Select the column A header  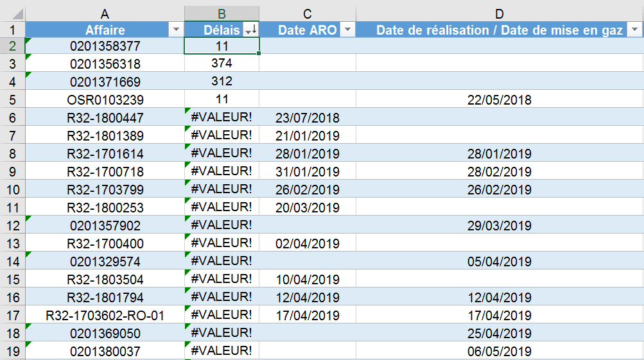[x=105, y=13]
